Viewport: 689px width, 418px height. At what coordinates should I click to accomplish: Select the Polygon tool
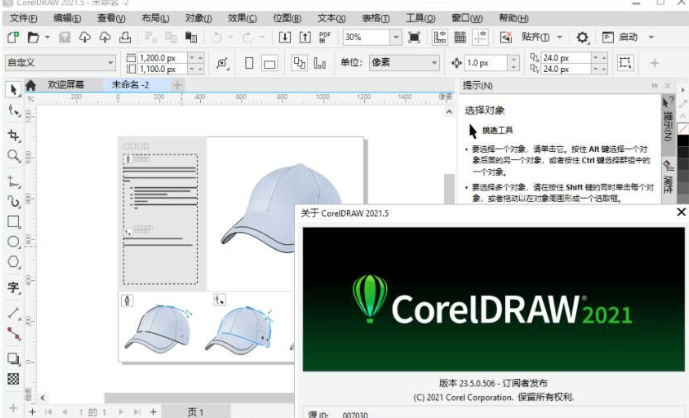click(x=13, y=262)
